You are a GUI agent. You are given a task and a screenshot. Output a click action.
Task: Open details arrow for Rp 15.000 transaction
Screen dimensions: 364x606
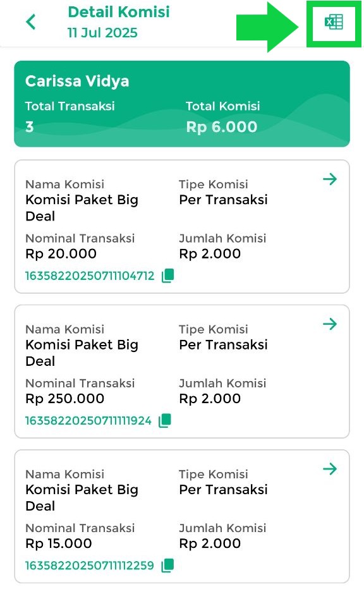pyautogui.click(x=330, y=469)
